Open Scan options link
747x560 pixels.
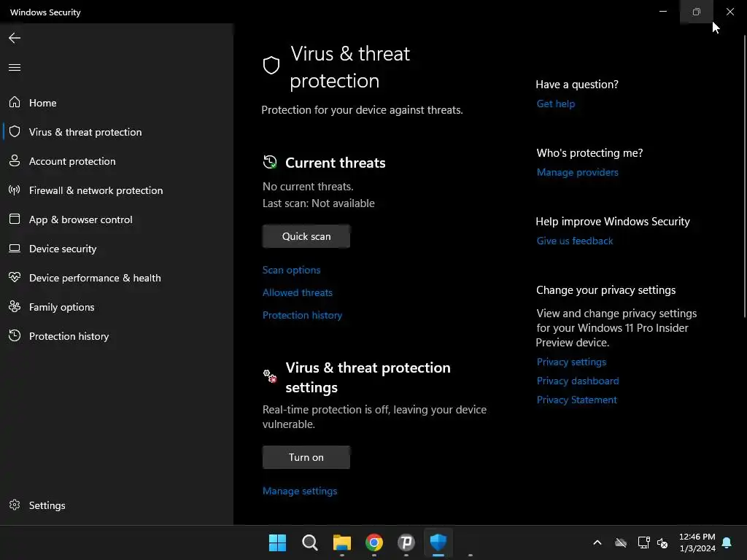pos(291,270)
